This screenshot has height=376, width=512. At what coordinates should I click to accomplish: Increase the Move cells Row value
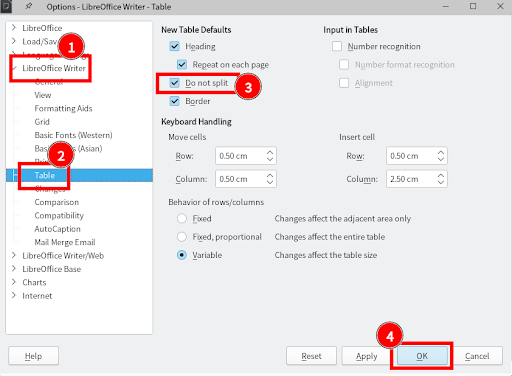tap(270, 152)
